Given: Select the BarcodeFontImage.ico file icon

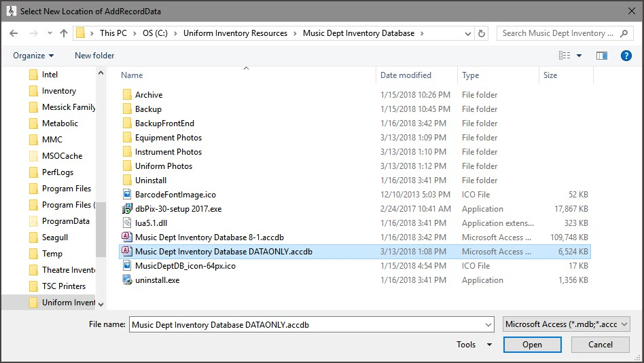Looking at the screenshot, I should coord(126,195).
